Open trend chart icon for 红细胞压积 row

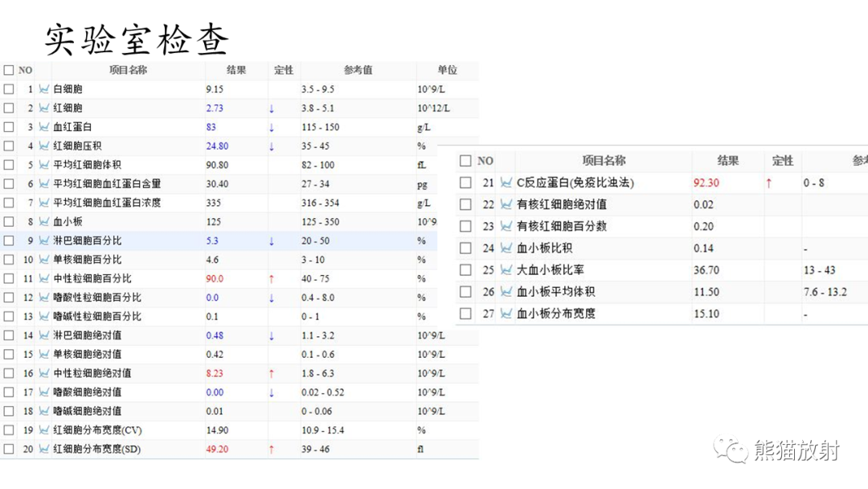coord(43,146)
